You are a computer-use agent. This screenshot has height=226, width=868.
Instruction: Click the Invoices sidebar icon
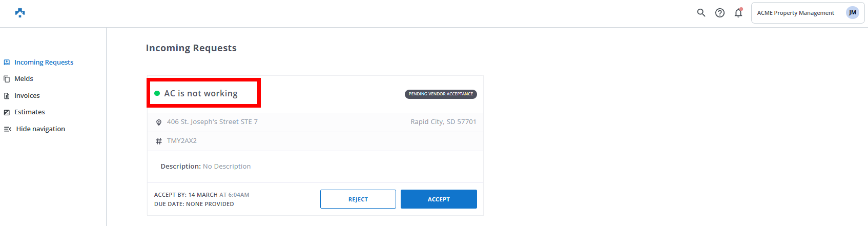(7, 96)
